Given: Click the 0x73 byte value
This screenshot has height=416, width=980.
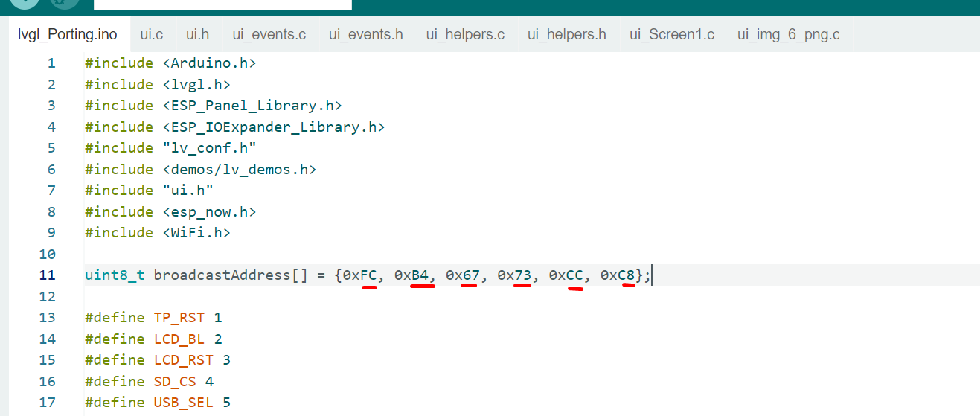Looking at the screenshot, I should [514, 275].
